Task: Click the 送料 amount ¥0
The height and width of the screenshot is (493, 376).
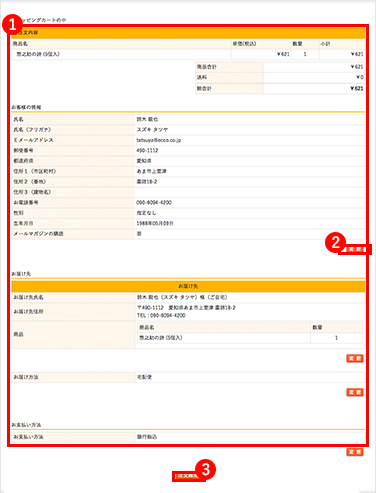Action: [x=359, y=77]
